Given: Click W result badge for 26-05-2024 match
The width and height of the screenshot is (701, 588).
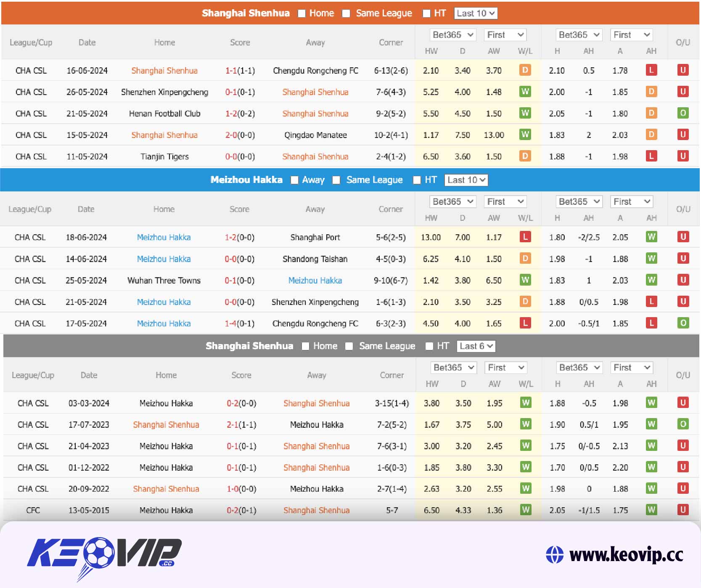Looking at the screenshot, I should (525, 92).
